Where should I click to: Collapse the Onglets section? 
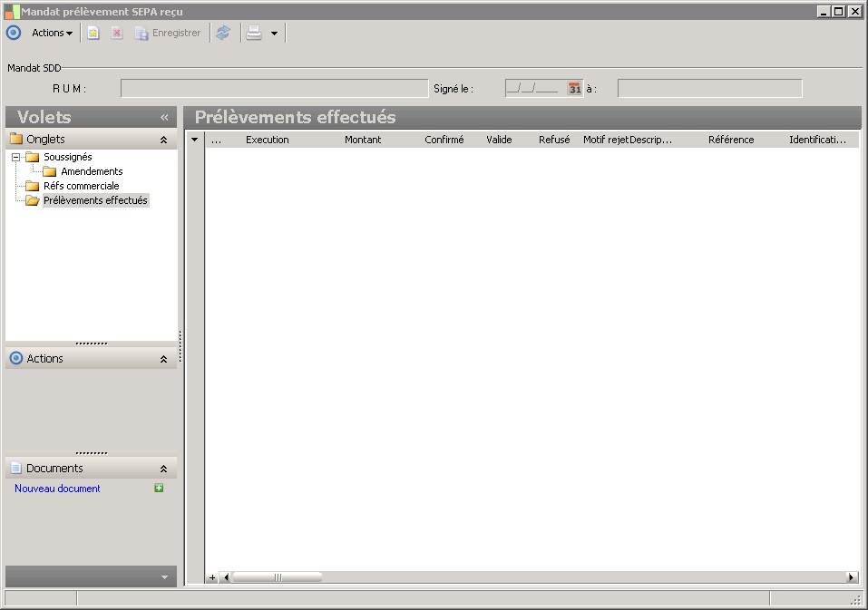coord(164,140)
